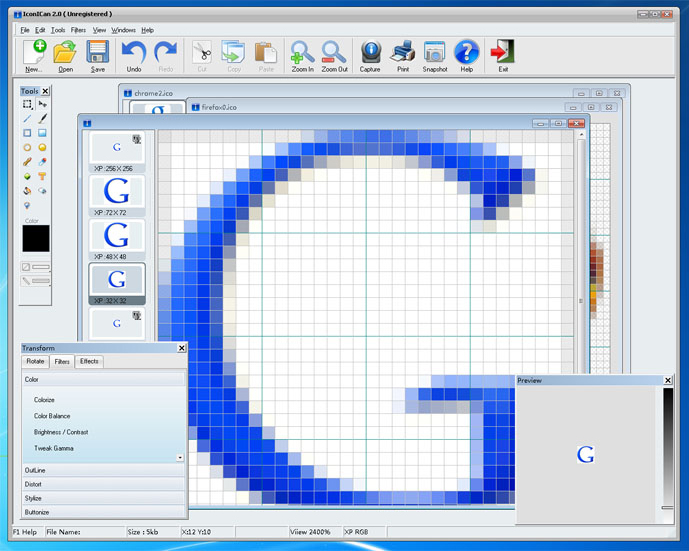Switch to the Effects tab
The height and width of the screenshot is (551, 689).
[90, 361]
